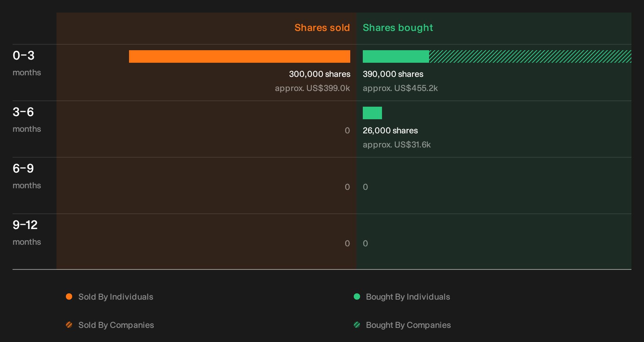The width and height of the screenshot is (644, 342).
Task: Click the 'Shares sold' column header
Action: [x=322, y=28]
